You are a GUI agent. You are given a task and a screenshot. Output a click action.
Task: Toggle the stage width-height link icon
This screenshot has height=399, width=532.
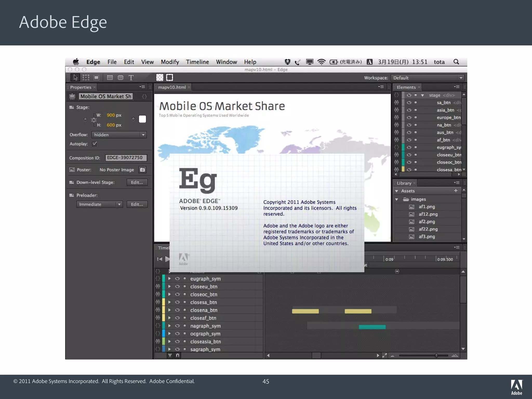pyautogui.click(x=94, y=120)
